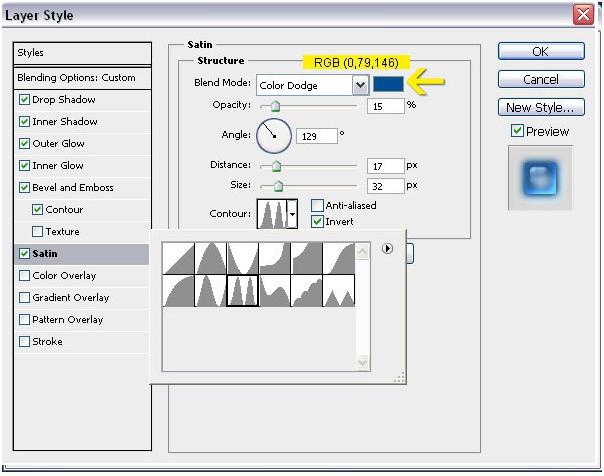The height and width of the screenshot is (476, 604).
Task: Select Blending Options: Custom
Action: [x=82, y=78]
